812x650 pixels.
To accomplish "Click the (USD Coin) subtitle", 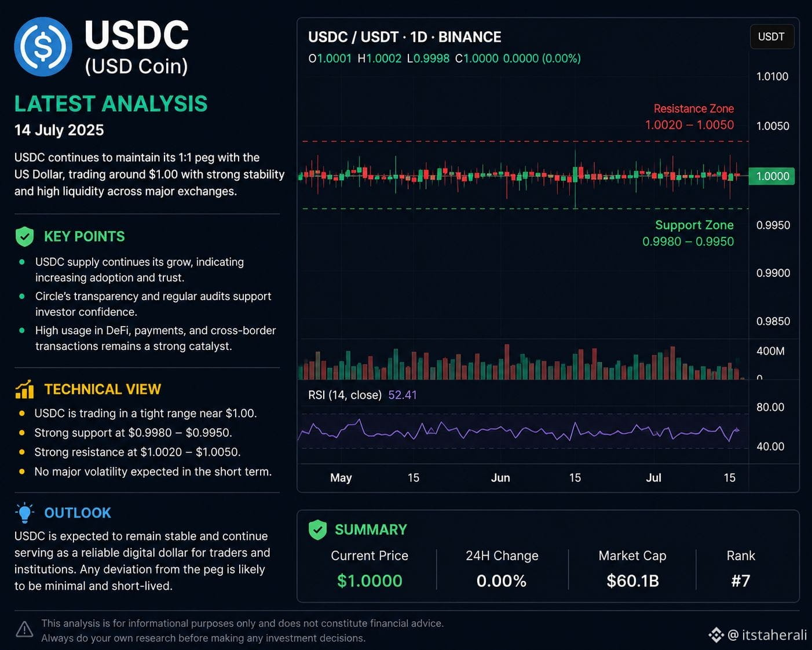I will click(136, 67).
